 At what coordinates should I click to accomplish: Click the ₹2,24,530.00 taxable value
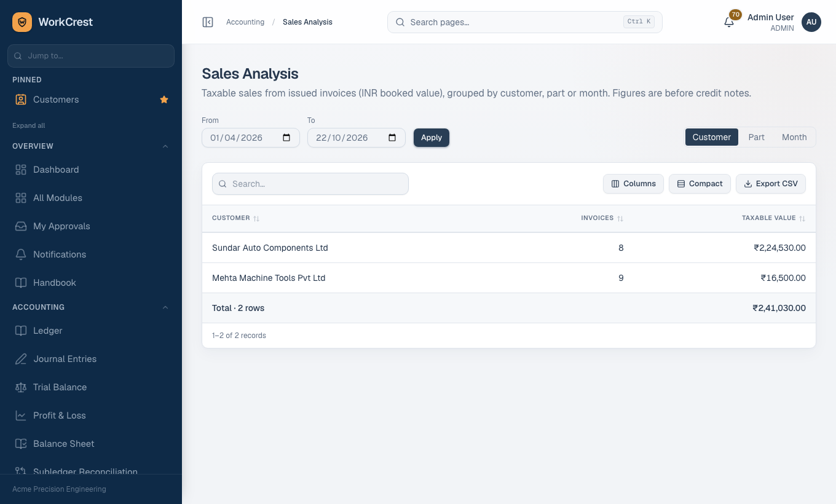coord(779,248)
